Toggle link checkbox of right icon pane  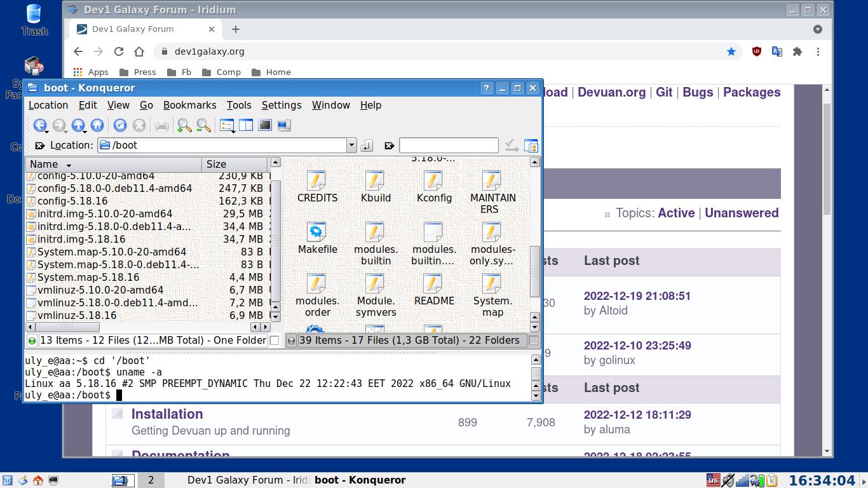pos(534,341)
